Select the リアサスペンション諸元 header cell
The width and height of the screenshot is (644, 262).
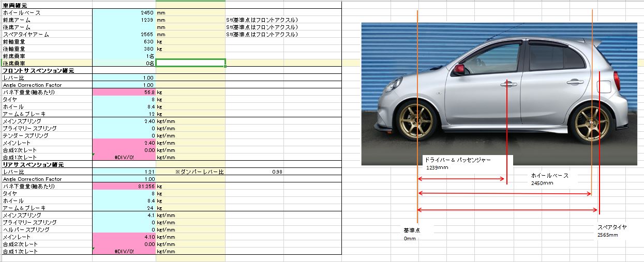point(46,164)
